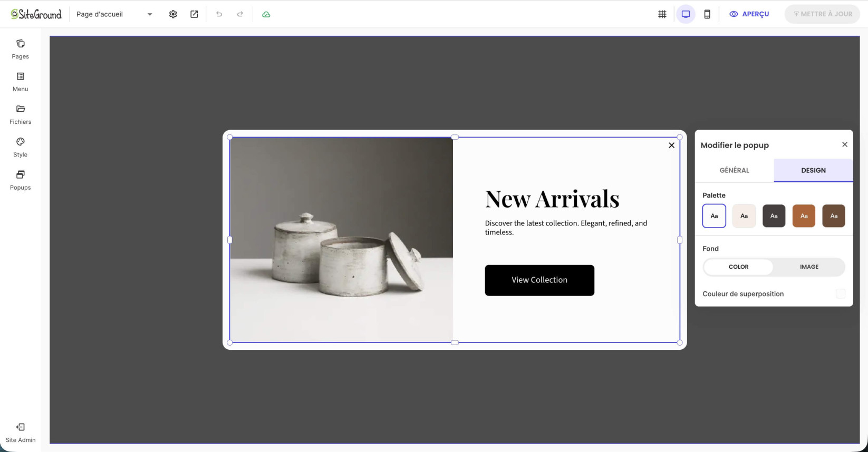Open the Couleur de superposition swatch
Viewport: 868px width, 452px height.
[841, 293]
